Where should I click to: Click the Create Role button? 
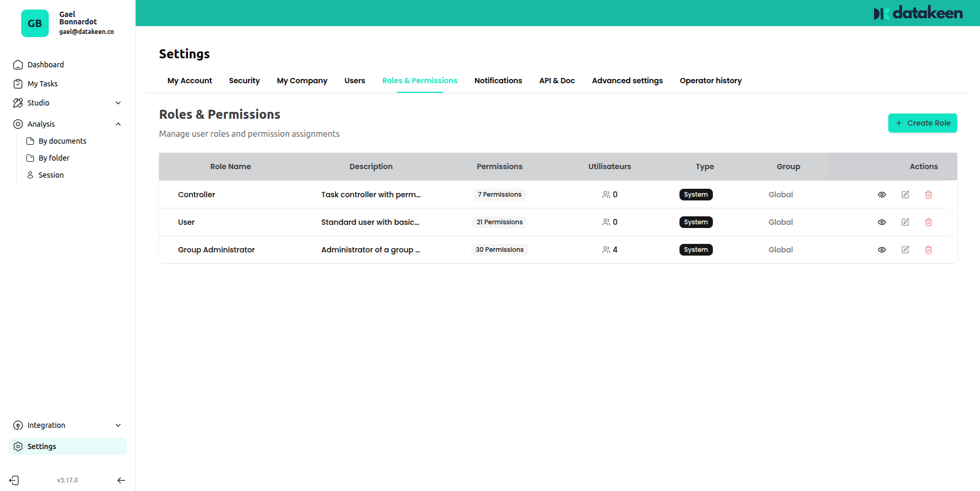click(x=922, y=122)
